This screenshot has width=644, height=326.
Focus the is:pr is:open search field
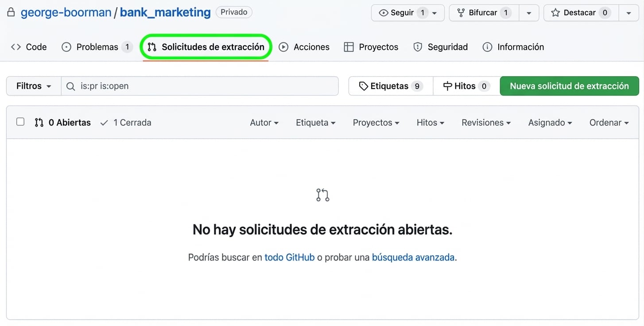point(200,86)
